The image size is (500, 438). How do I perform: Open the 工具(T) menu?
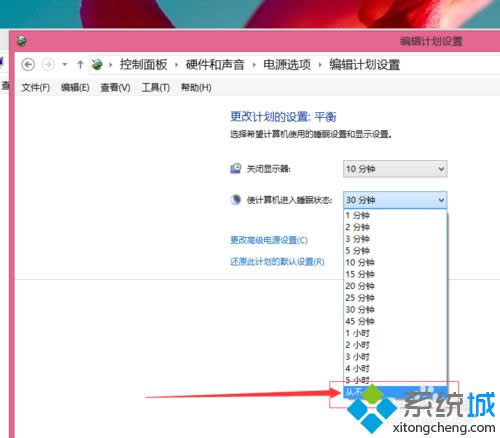point(156,88)
